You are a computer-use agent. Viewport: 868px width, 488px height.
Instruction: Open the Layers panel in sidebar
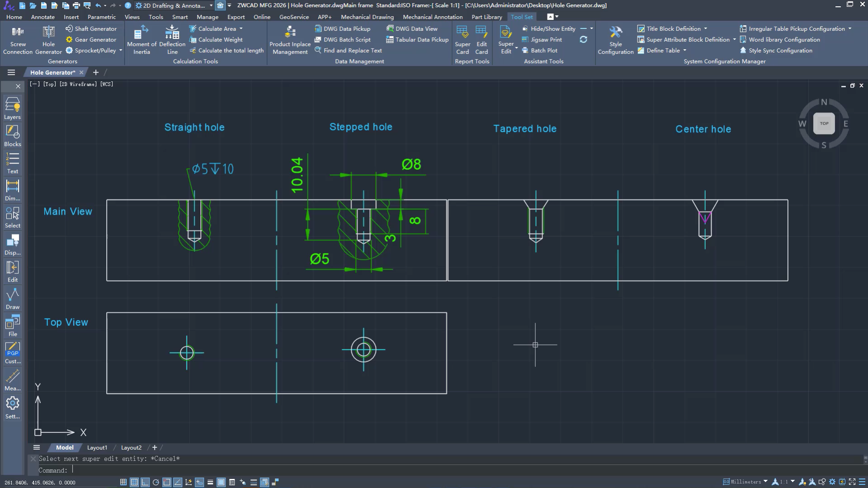(13, 108)
